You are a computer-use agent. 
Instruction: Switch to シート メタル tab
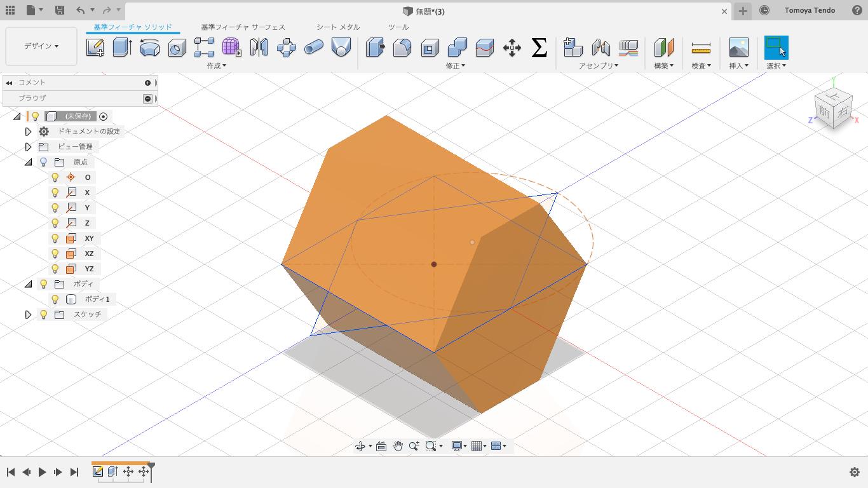338,27
